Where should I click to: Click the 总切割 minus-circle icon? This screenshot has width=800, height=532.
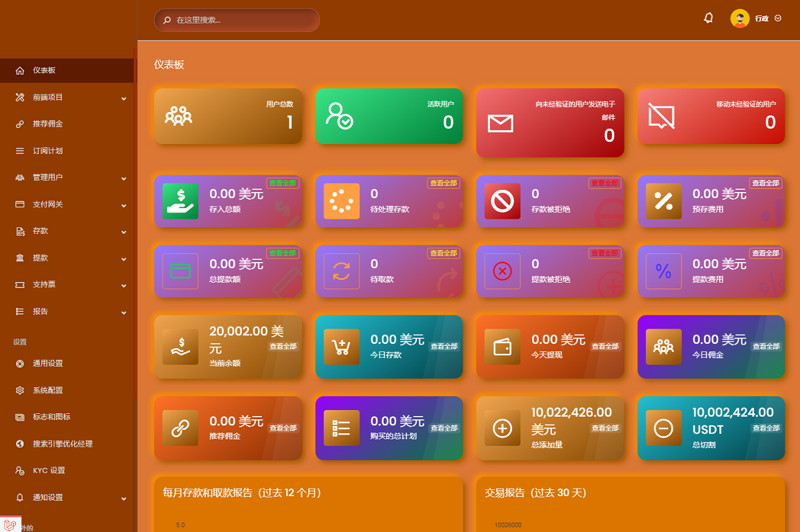(x=664, y=428)
